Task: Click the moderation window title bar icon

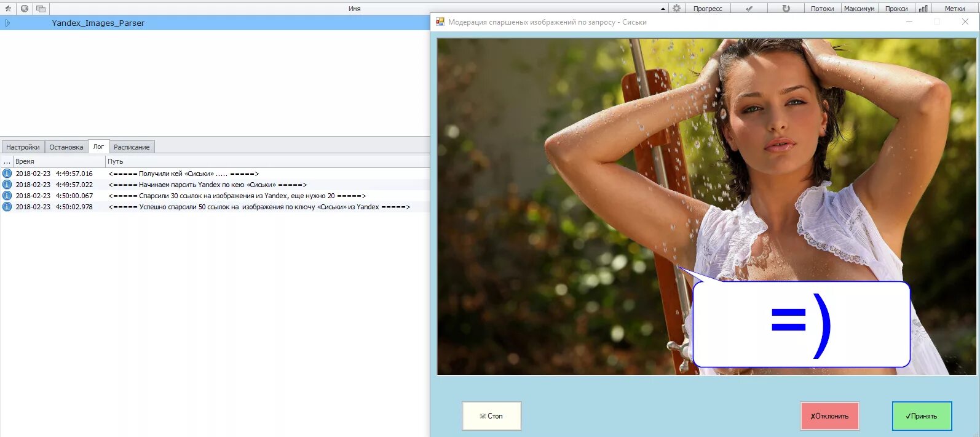Action: pyautogui.click(x=440, y=22)
